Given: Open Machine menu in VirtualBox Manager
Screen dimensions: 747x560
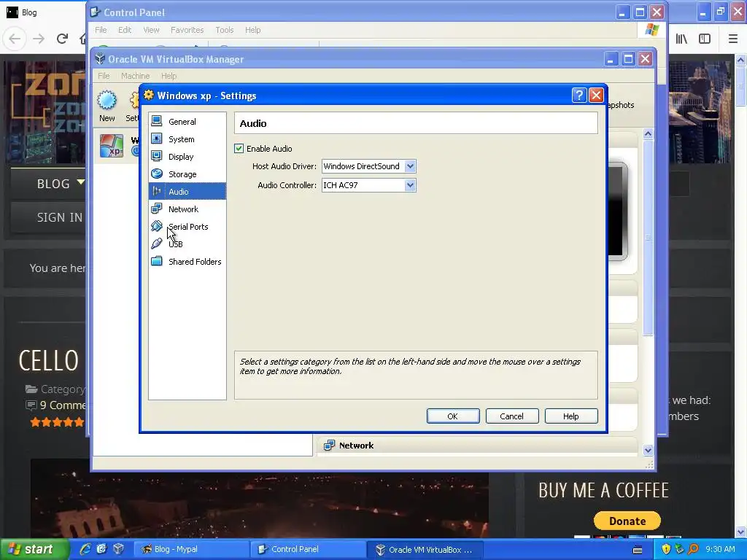Looking at the screenshot, I should point(135,76).
